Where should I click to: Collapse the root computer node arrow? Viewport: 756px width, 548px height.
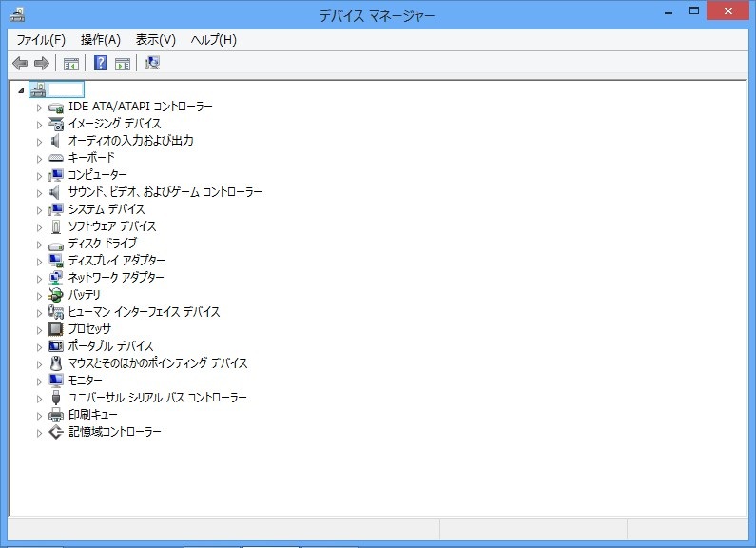click(x=21, y=89)
